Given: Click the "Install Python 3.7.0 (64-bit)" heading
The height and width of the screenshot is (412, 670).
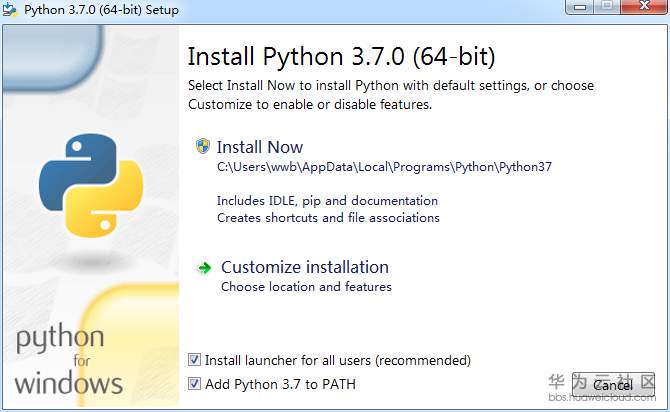Looking at the screenshot, I should point(341,55).
